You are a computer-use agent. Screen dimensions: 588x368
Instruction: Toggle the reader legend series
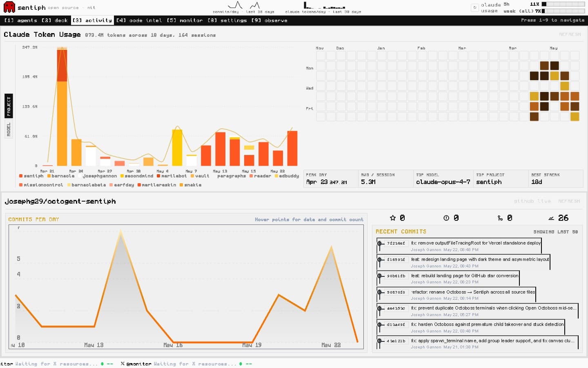click(261, 176)
